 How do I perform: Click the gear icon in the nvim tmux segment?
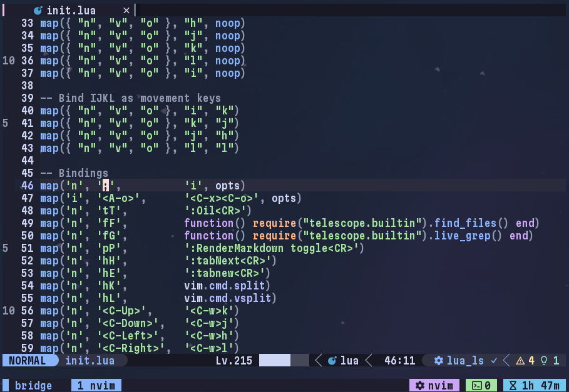tap(420, 386)
